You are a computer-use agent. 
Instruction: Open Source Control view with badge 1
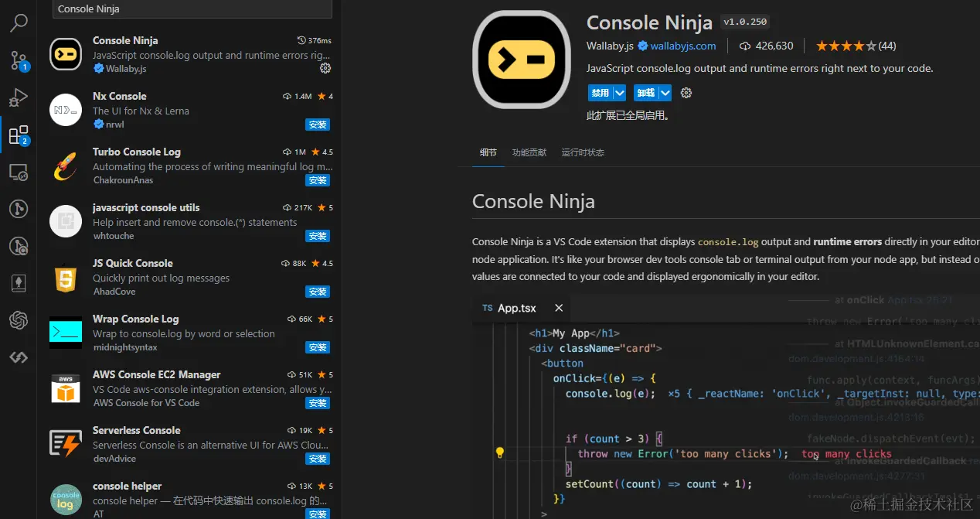(19, 60)
